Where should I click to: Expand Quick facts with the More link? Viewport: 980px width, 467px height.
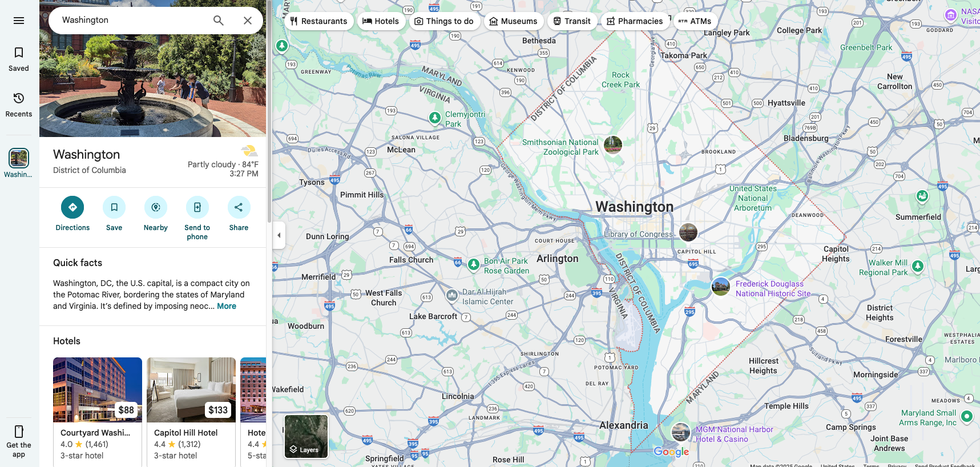227,306
